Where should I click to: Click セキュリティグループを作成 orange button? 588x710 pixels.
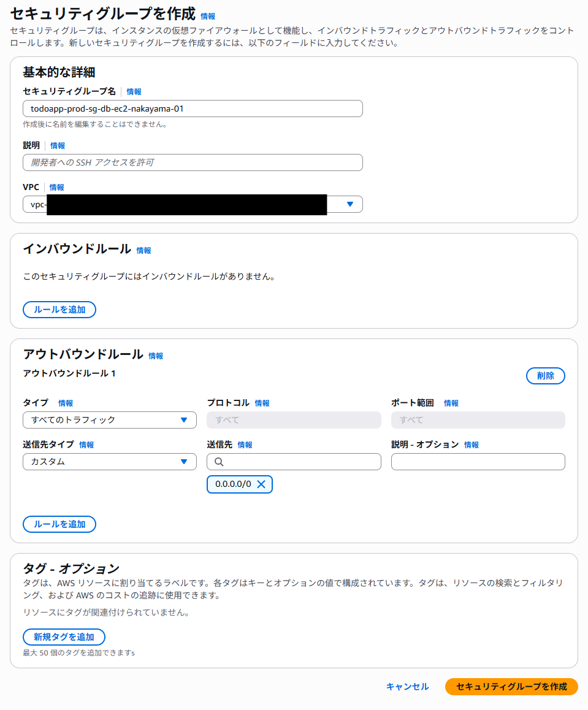click(511, 687)
